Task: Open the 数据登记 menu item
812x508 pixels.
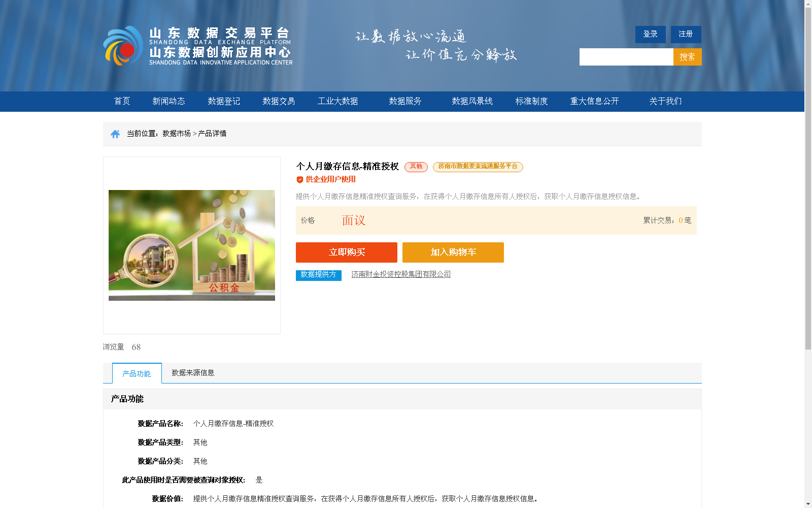Action: [224, 101]
